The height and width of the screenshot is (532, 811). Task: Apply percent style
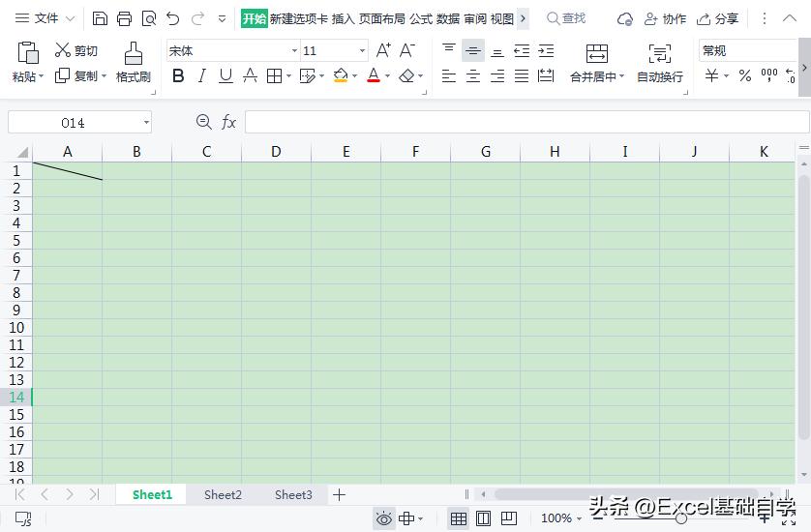[745, 76]
